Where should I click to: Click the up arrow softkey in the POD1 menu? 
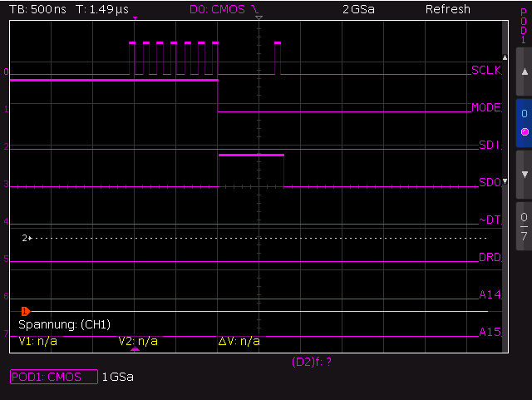click(x=525, y=72)
